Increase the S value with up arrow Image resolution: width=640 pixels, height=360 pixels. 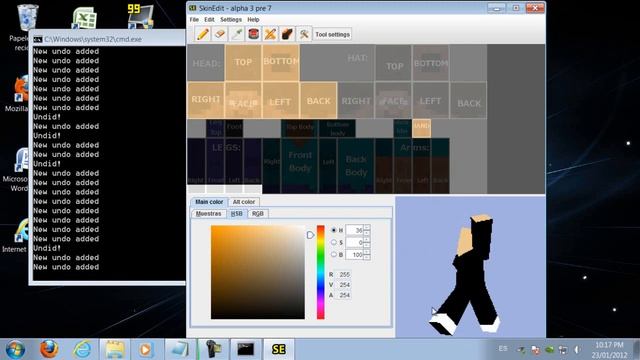click(367, 240)
